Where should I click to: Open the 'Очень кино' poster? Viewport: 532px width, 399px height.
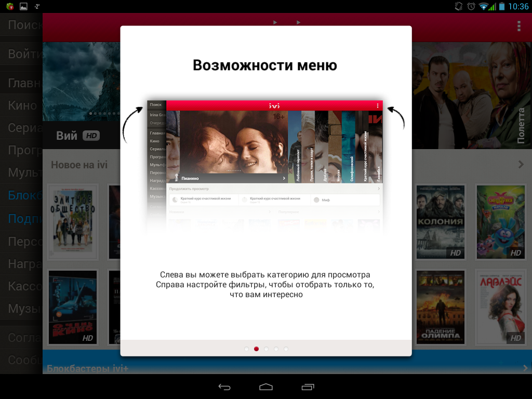click(73, 307)
